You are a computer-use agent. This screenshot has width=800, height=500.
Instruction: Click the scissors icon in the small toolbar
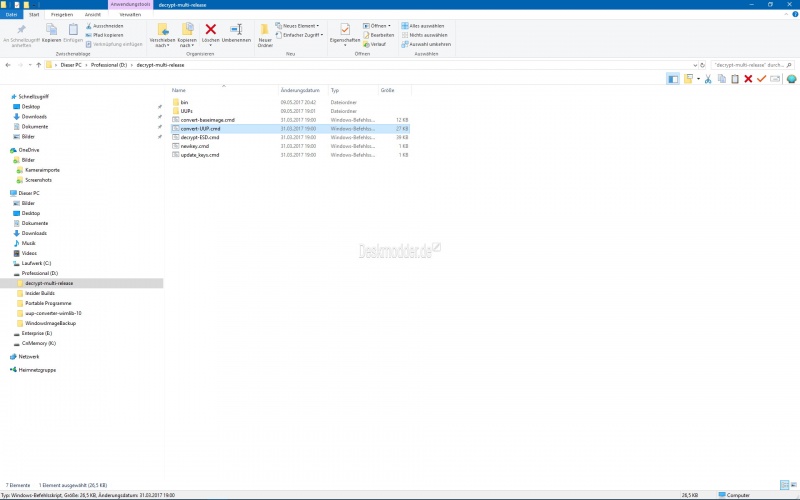coord(708,79)
